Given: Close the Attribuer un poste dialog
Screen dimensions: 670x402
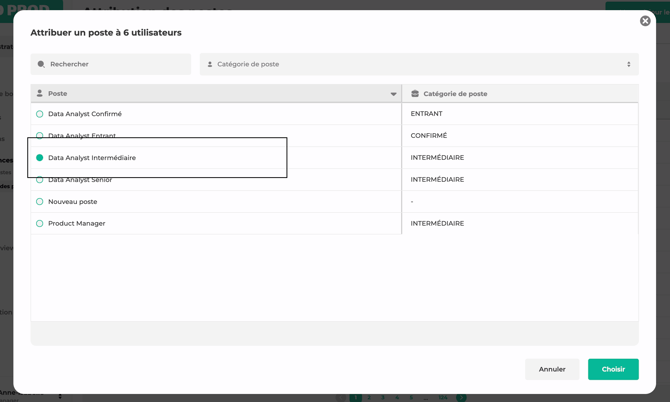Looking at the screenshot, I should pos(645,21).
